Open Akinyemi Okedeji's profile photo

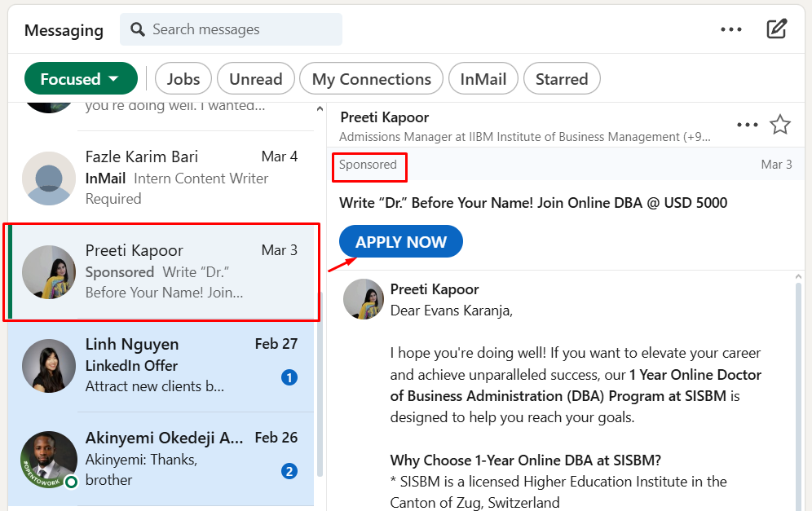49,459
